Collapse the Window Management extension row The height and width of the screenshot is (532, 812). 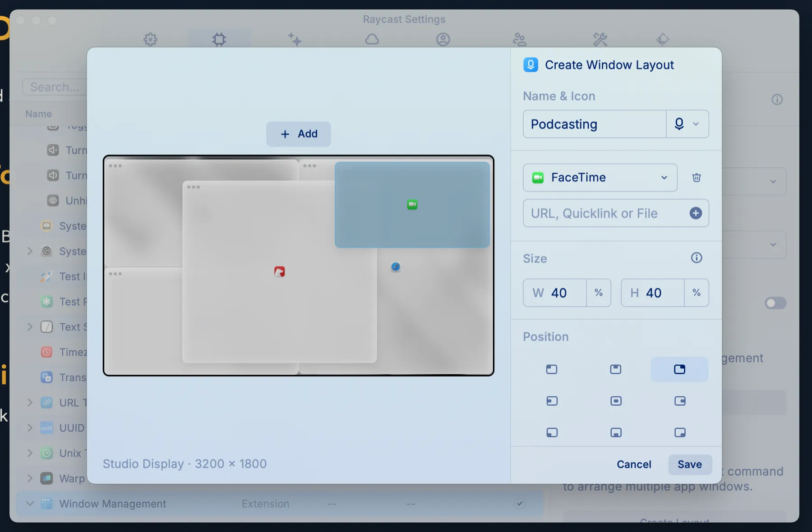(x=29, y=504)
